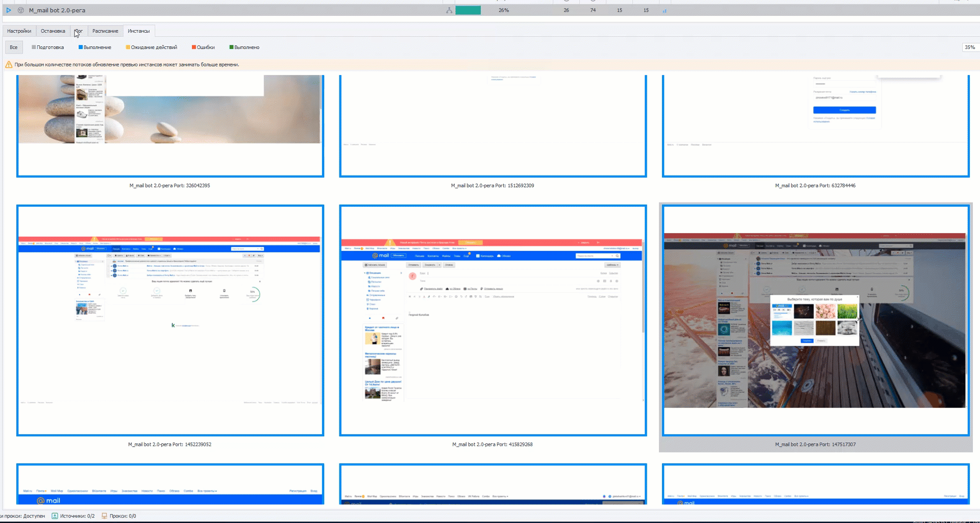Filter instances by Выполнение status
Image resolution: width=980 pixels, height=523 pixels.
coord(95,47)
